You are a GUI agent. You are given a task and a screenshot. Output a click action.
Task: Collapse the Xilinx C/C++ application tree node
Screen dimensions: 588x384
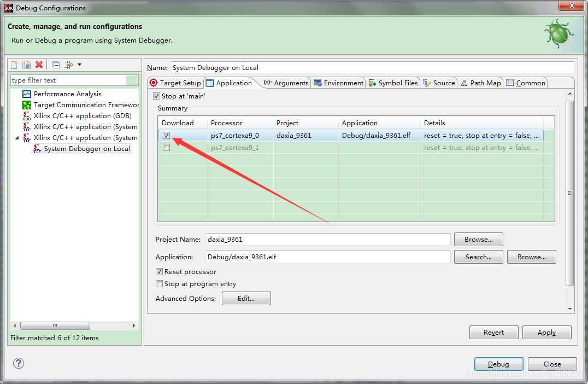[x=17, y=138]
